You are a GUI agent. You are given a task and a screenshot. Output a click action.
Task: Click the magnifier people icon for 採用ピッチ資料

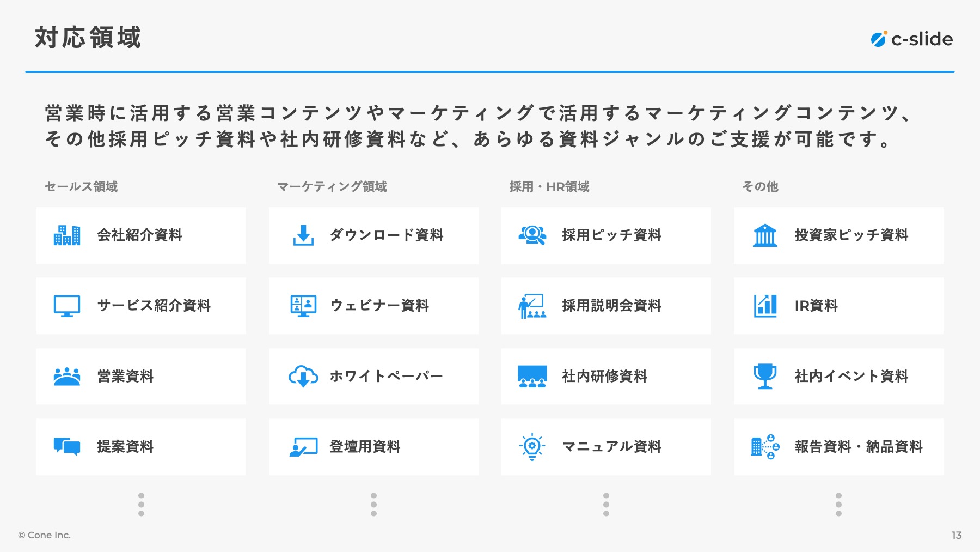point(532,235)
